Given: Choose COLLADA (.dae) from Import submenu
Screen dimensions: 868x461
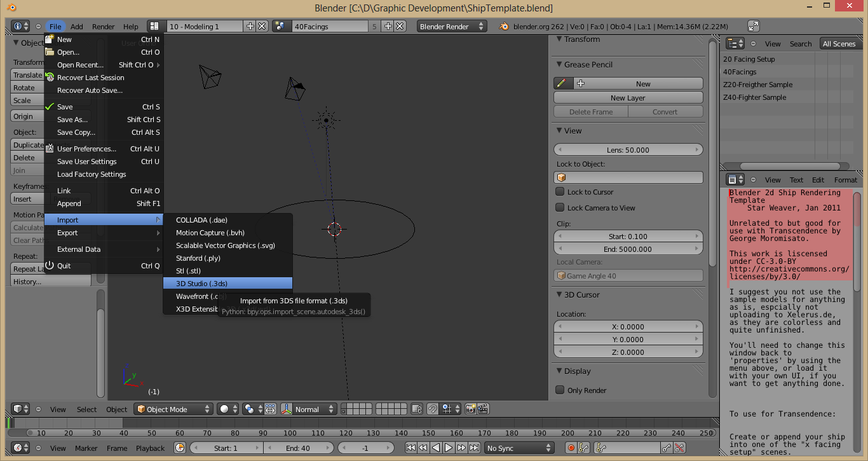Looking at the screenshot, I should pos(227,220).
